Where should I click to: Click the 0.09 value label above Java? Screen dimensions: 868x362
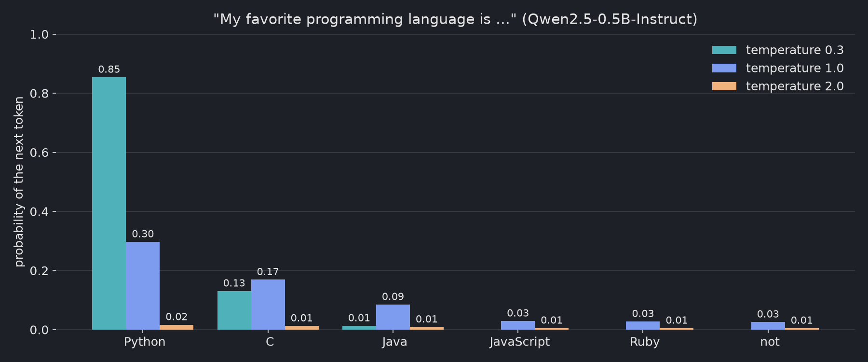[393, 297]
